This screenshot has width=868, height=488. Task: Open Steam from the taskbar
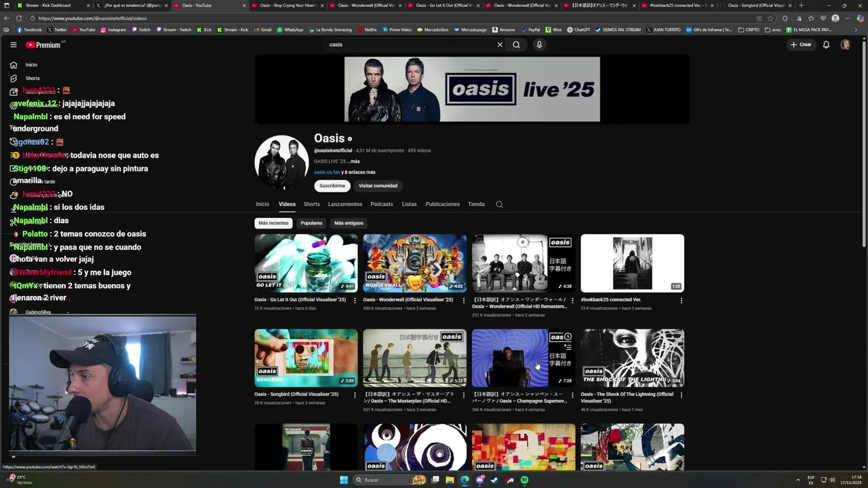(x=494, y=480)
